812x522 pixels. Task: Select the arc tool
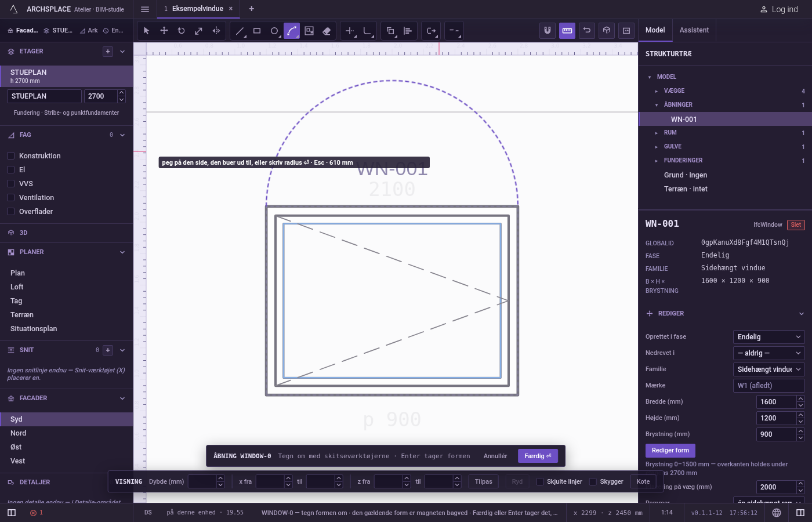[x=292, y=31]
